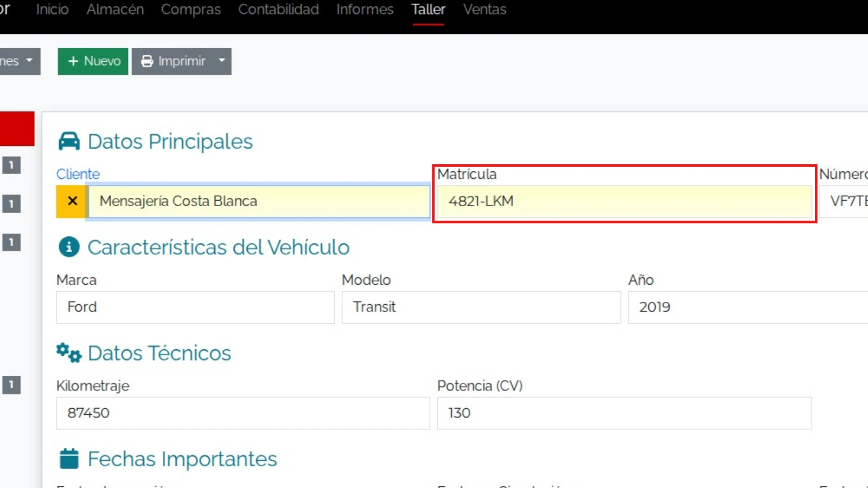The image size is (868, 488).
Task: Click the plus icon in Nuevo button
Action: tap(73, 61)
